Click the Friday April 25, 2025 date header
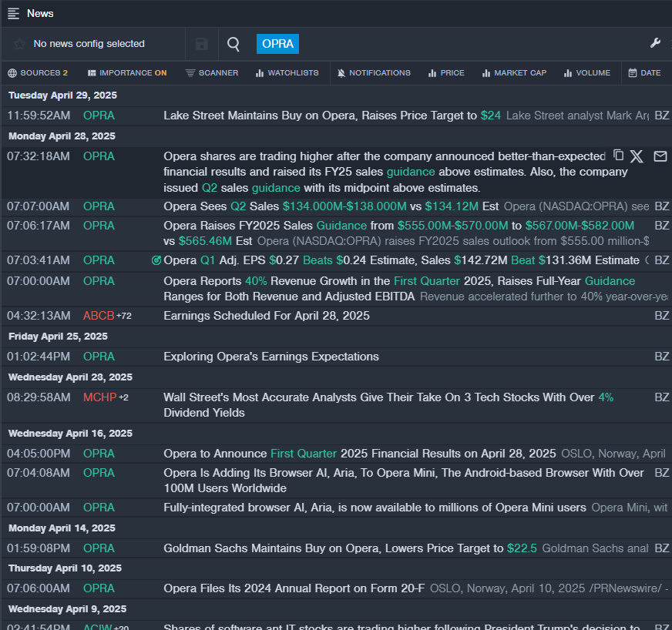Screen dimensions: 672x630 pos(58,337)
